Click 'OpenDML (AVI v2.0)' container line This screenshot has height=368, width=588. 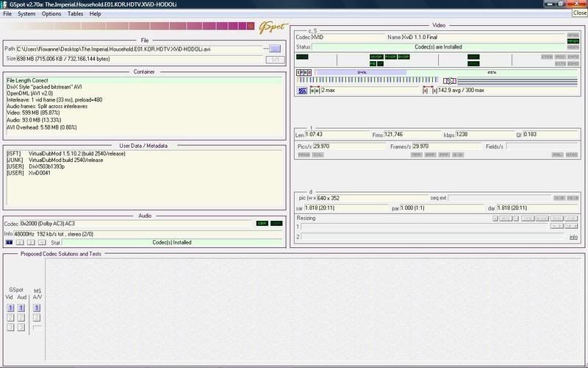[30, 93]
